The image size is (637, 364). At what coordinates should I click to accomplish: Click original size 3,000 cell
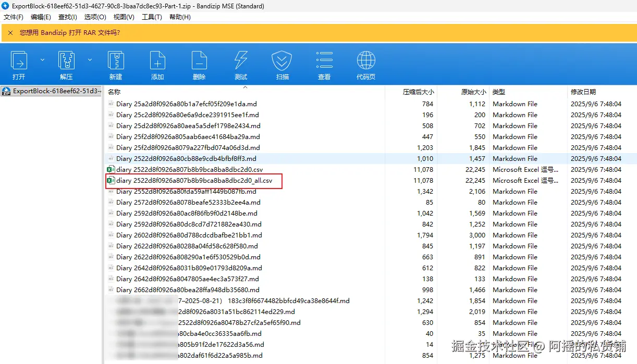click(x=477, y=235)
